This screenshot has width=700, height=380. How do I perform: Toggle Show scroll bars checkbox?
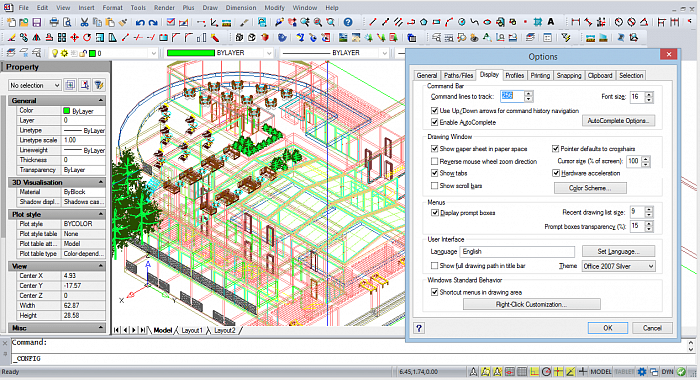tap(434, 185)
